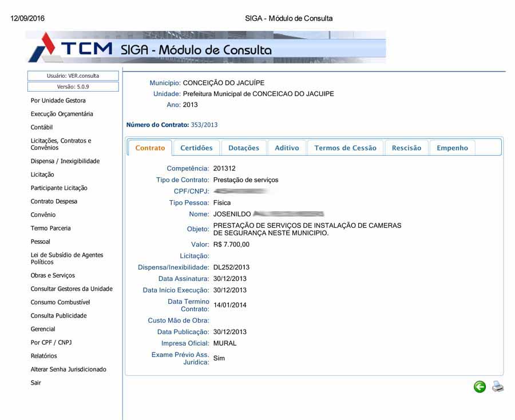Viewport: 515px width, 420px height.
Task: View the Rescisão tab
Action: (x=406, y=148)
